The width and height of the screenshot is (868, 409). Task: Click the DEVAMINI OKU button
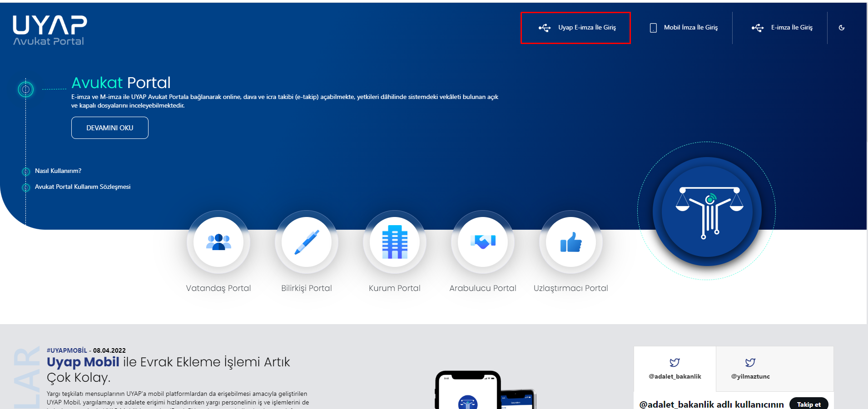tap(110, 128)
